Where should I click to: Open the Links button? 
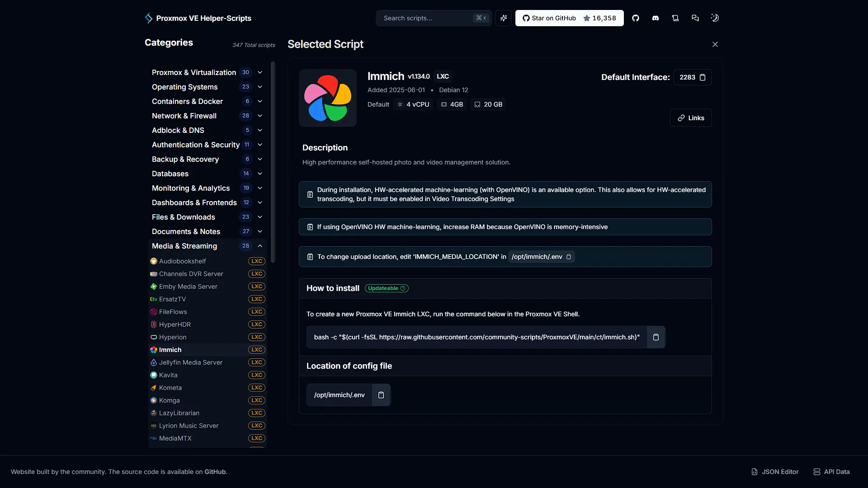click(691, 118)
